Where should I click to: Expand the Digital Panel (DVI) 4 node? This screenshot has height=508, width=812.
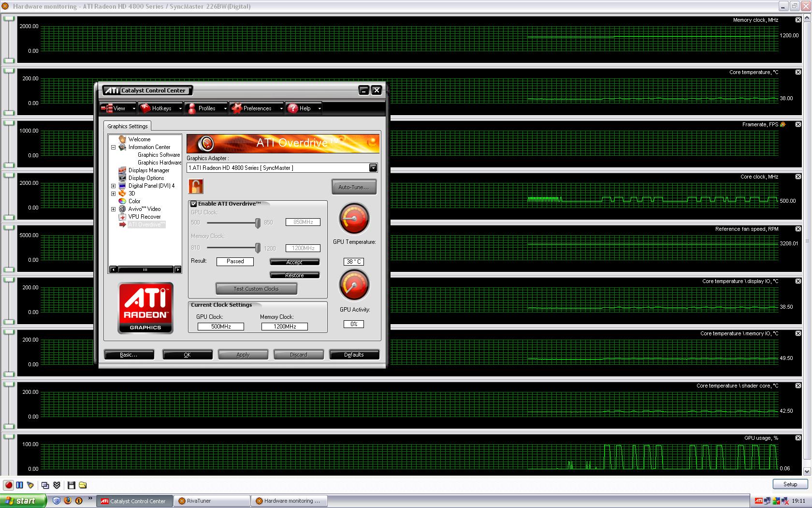point(114,186)
